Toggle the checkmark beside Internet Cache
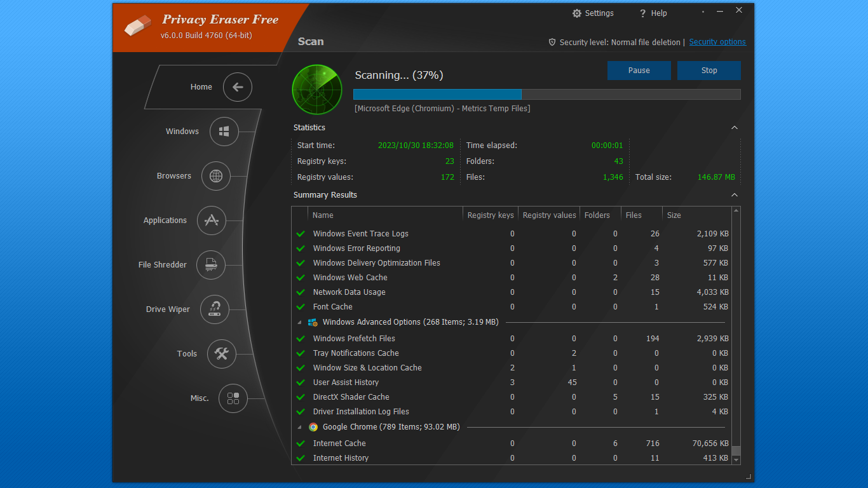868x488 pixels. coord(300,443)
